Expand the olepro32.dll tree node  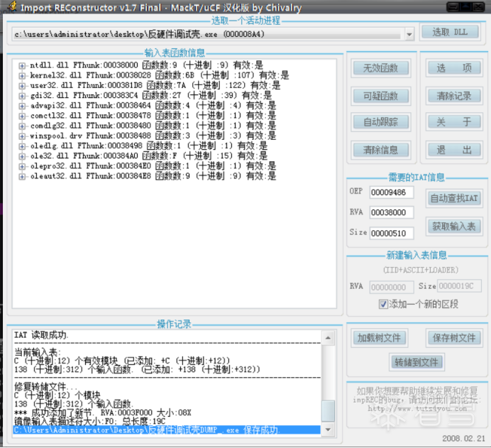(x=22, y=166)
